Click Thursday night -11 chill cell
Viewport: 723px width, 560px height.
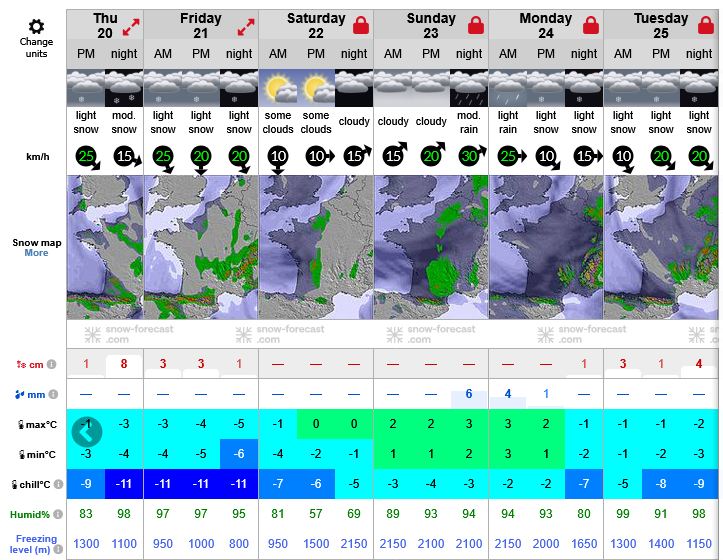[x=124, y=484]
